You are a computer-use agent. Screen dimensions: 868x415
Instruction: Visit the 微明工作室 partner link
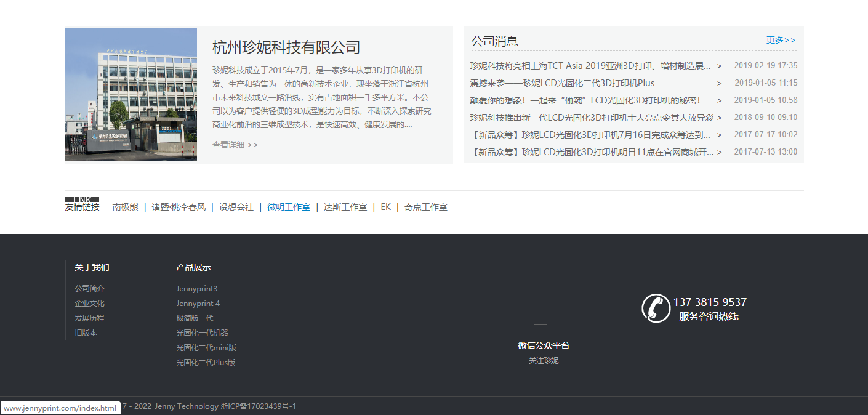coord(289,207)
